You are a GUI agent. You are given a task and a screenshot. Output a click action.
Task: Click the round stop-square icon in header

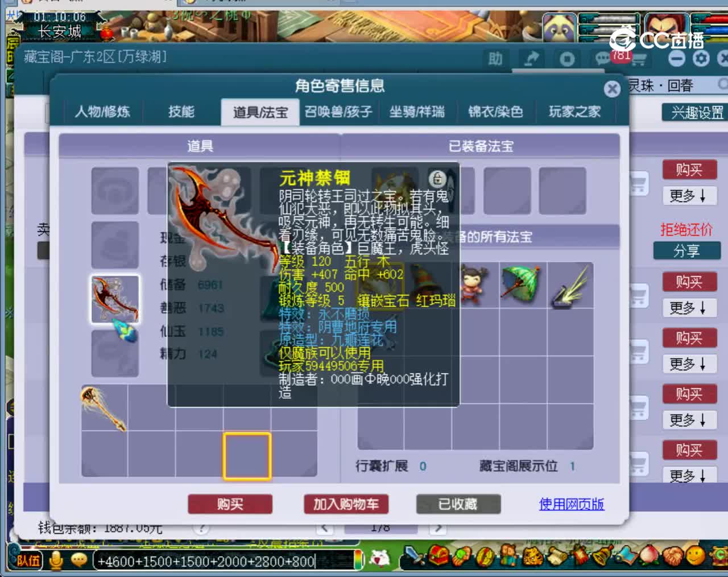coord(567,59)
